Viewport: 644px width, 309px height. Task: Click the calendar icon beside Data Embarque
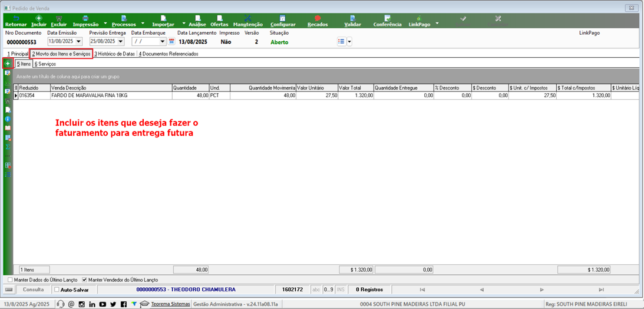click(171, 41)
